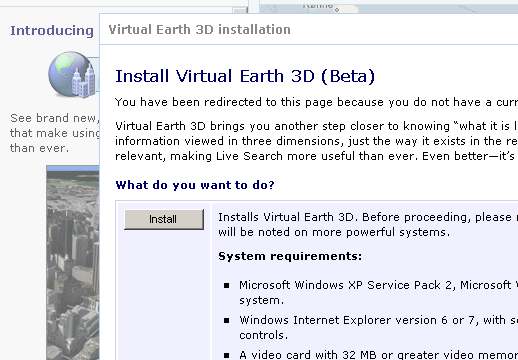Click 'Virtual Earth 3D installation' dialog title
Image resolution: width=518 pixels, height=360 pixels.
click(199, 30)
